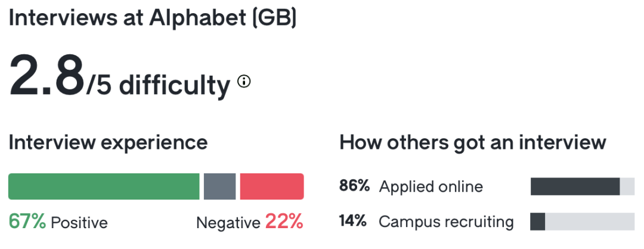The height and width of the screenshot is (249, 644).
Task: Click the difficulty info icon
Action: [x=244, y=82]
